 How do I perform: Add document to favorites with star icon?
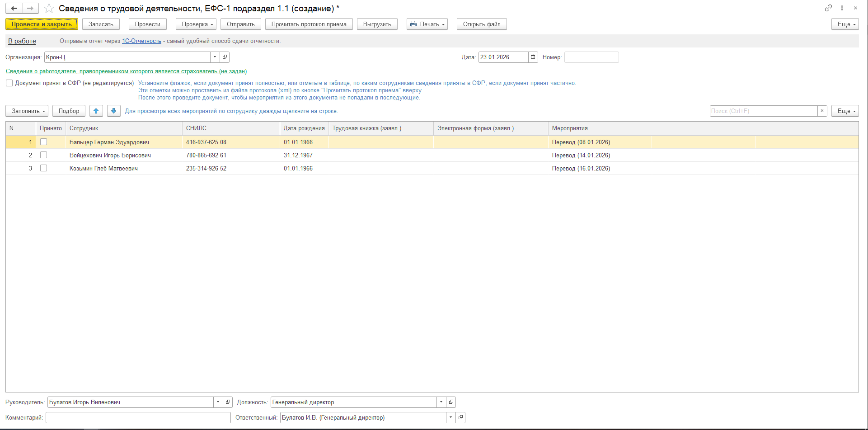click(49, 9)
